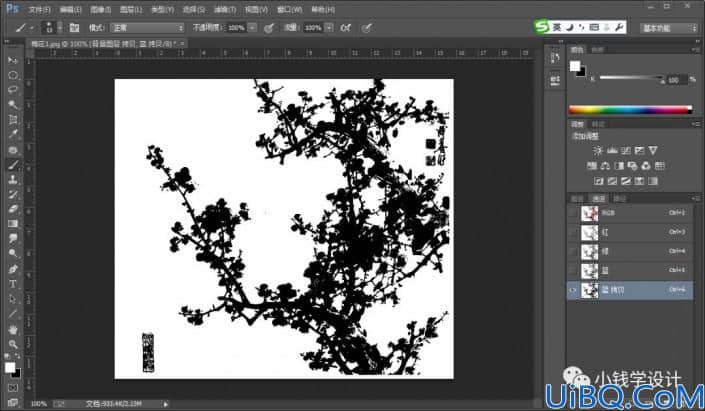Click the rainbow color spectrum bar
Screen dimensions: 705x411
coord(630,109)
